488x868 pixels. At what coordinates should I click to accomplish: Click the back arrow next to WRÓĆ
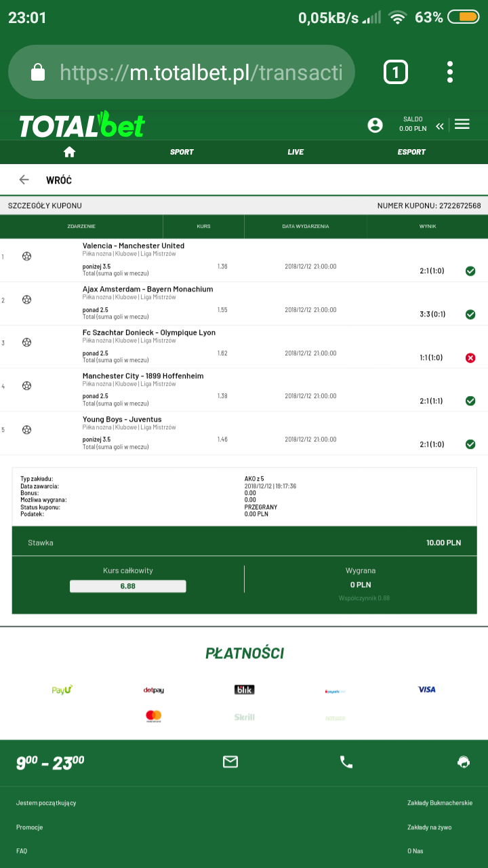point(24,180)
